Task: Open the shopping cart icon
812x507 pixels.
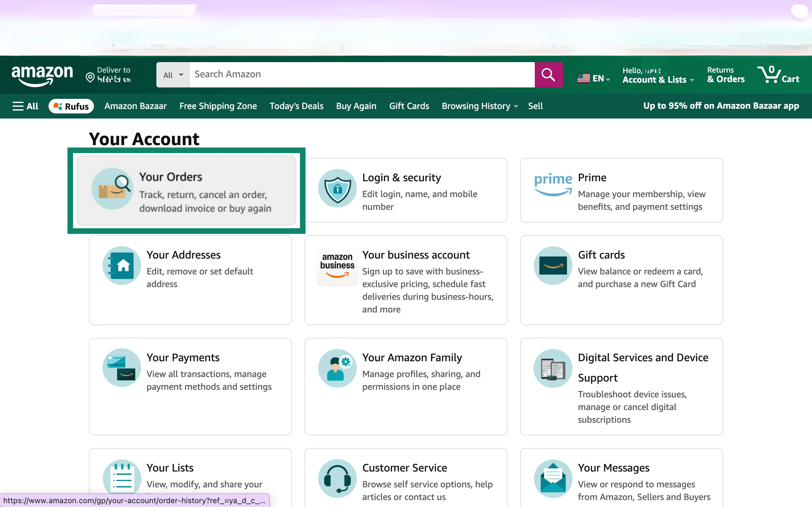Action: (x=769, y=74)
